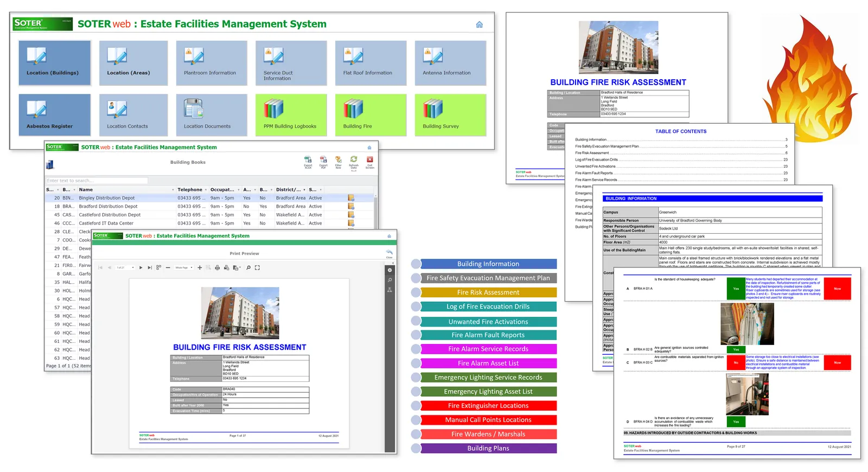This screenshot has width=868, height=472.
Task: Open the export-to dropdown in Print Preview toolbar
Action: tap(237, 267)
